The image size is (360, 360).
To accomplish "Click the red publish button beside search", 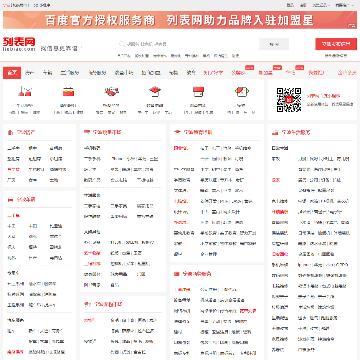I will click(x=336, y=44).
